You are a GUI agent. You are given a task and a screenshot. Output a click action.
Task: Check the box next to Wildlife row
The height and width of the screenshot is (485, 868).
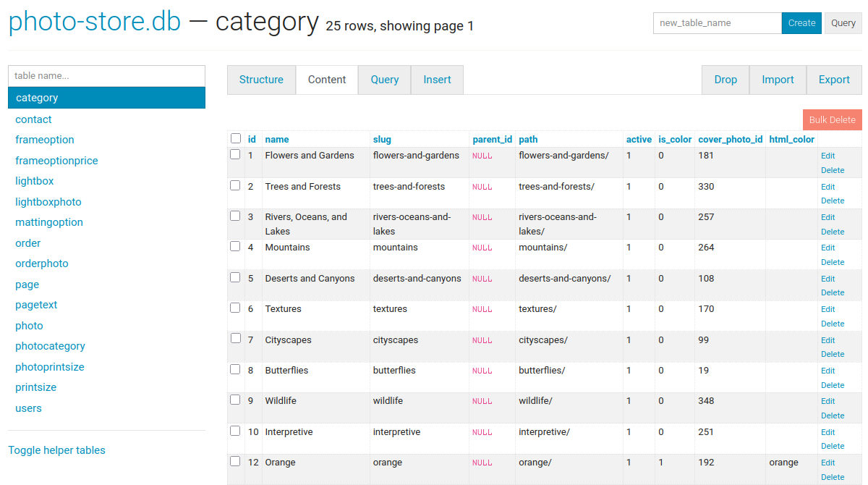(235, 400)
